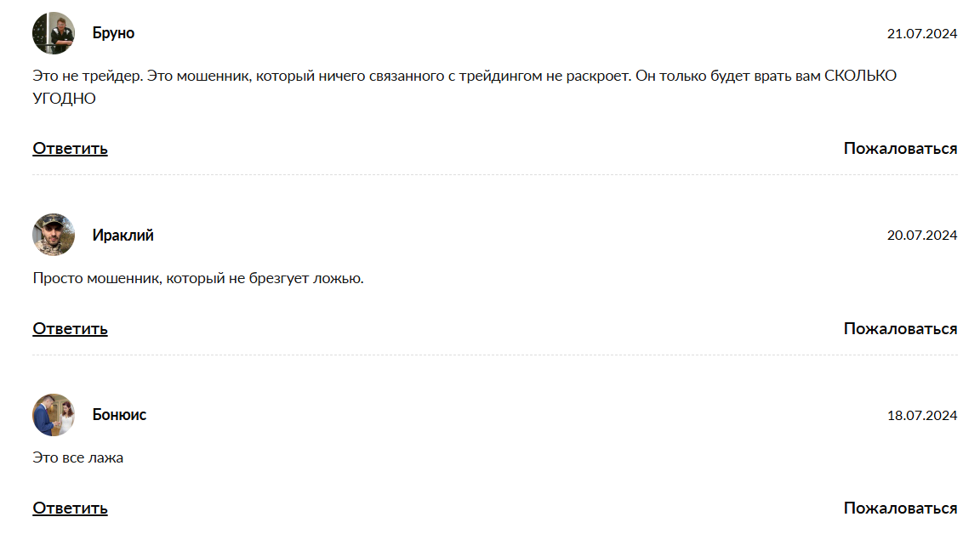Click the divider line below Бруно's comment

(495, 175)
